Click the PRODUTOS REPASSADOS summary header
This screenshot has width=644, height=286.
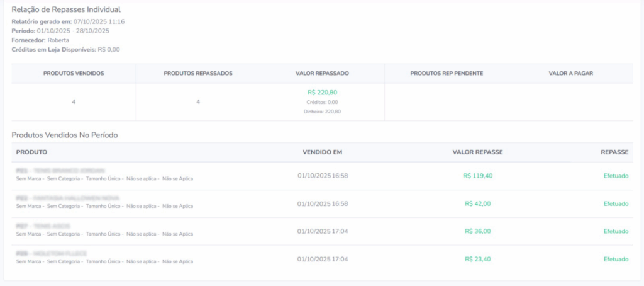198,73
